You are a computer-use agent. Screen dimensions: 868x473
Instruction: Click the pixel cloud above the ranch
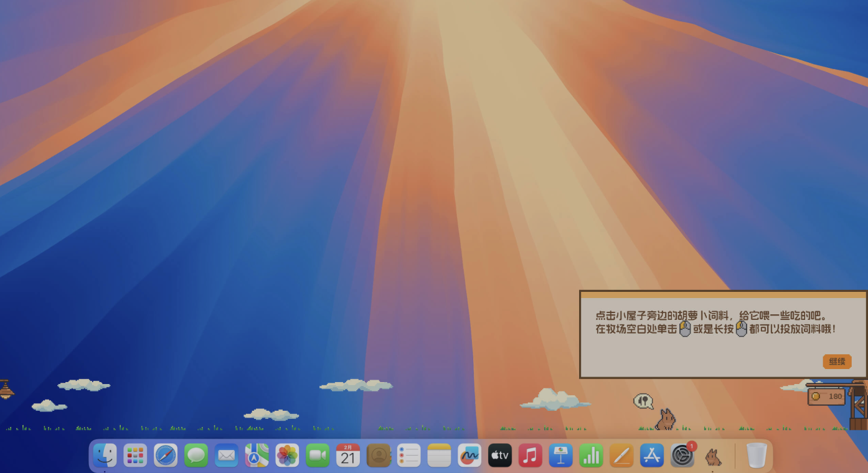coord(553,400)
